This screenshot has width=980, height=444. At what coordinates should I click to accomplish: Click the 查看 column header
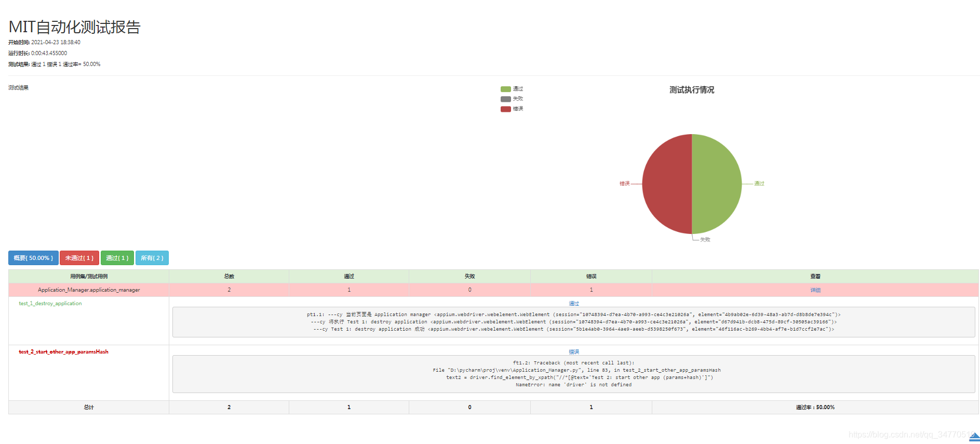point(815,277)
